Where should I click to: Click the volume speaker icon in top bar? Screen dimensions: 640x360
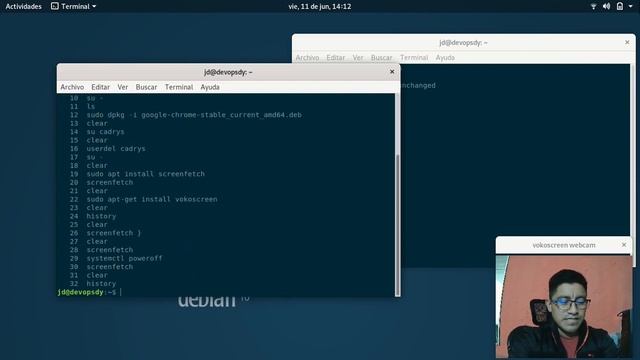[607, 7]
